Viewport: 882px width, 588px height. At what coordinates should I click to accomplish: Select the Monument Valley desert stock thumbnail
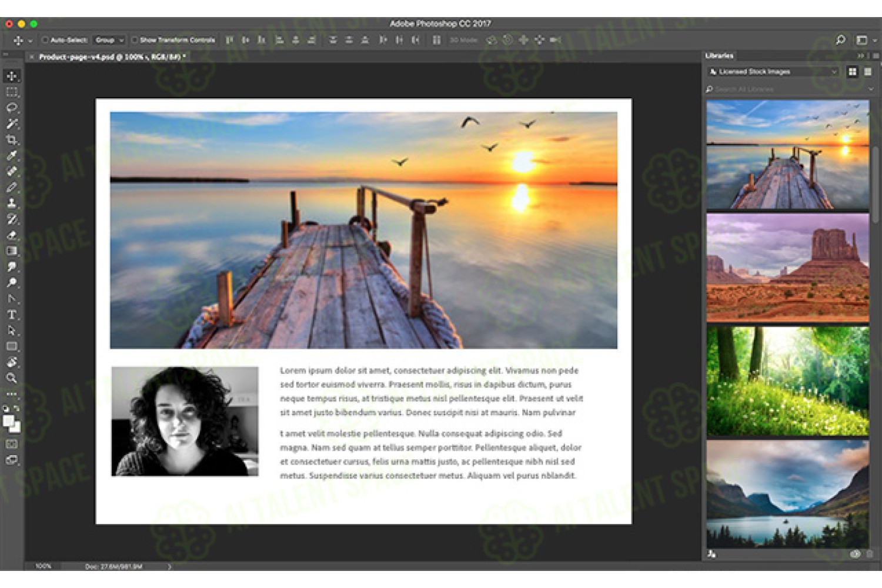787,268
